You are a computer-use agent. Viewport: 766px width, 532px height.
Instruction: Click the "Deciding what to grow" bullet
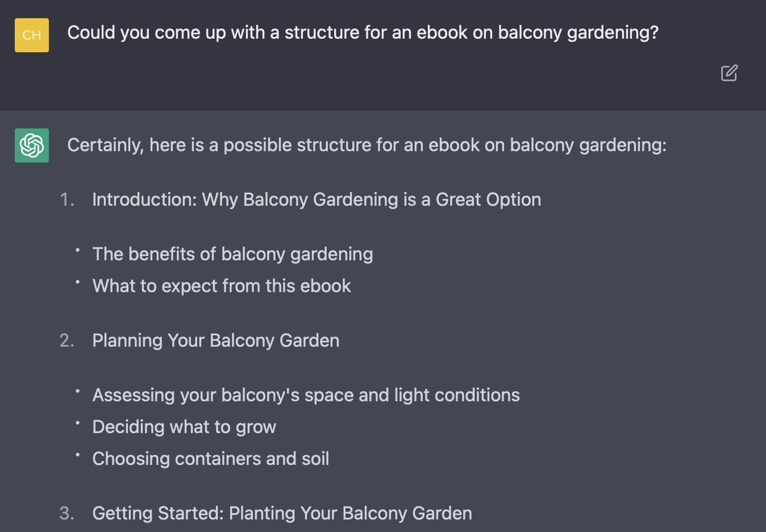[184, 427]
